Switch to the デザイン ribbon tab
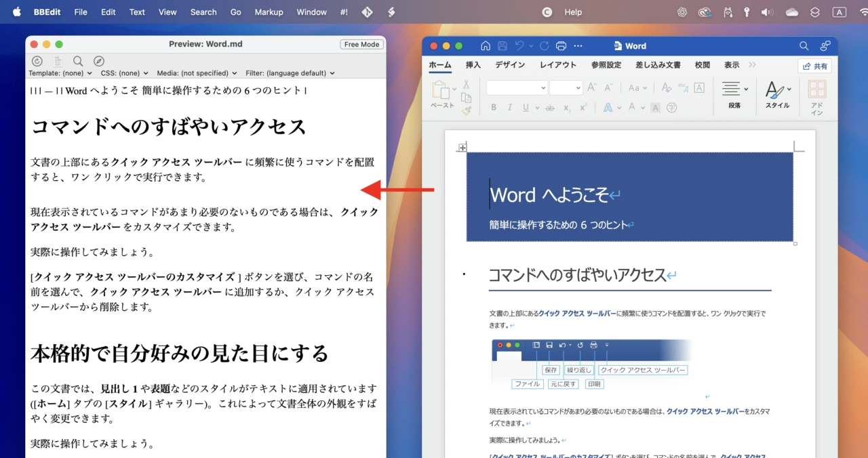Viewport: 868px width, 458px height. pyautogui.click(x=510, y=65)
